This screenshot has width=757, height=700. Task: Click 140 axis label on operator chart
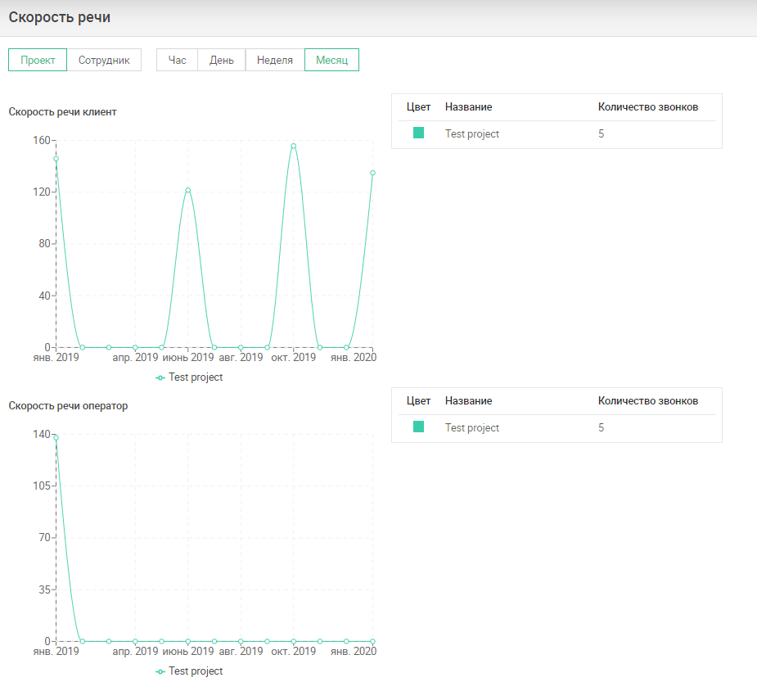41,434
